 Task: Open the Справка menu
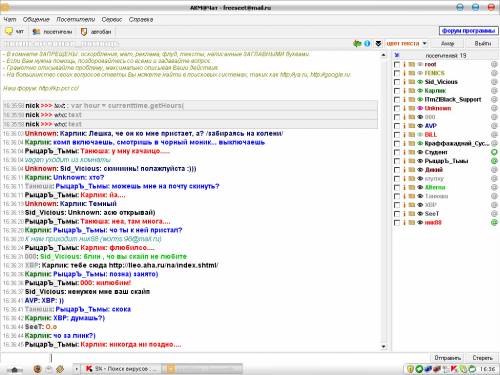click(141, 19)
